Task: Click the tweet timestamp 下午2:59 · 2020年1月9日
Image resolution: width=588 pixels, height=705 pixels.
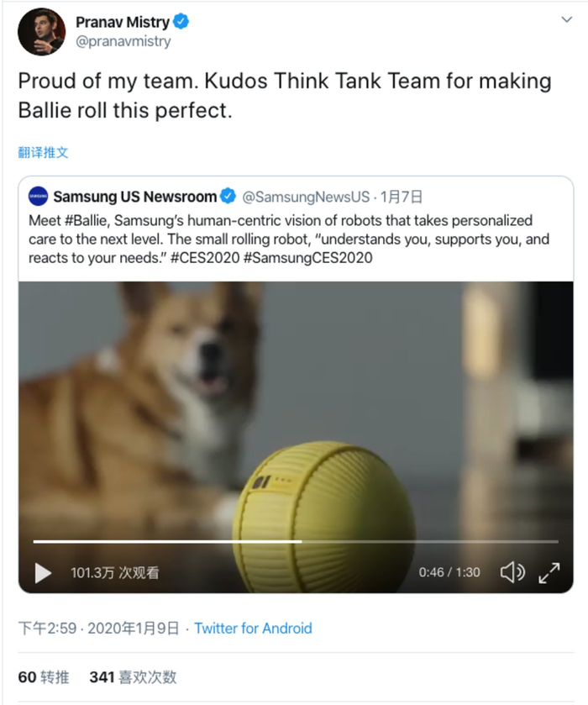Action: (98, 629)
